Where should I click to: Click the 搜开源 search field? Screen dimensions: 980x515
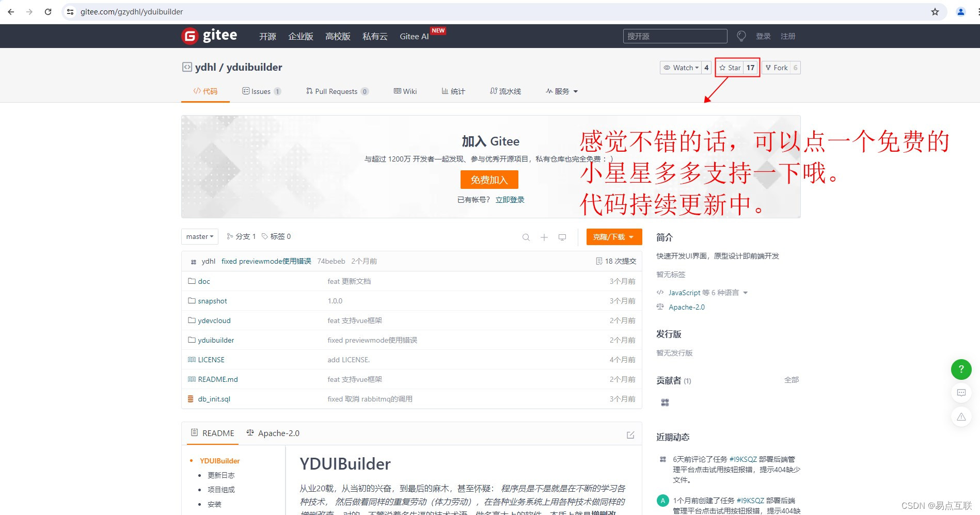point(675,36)
